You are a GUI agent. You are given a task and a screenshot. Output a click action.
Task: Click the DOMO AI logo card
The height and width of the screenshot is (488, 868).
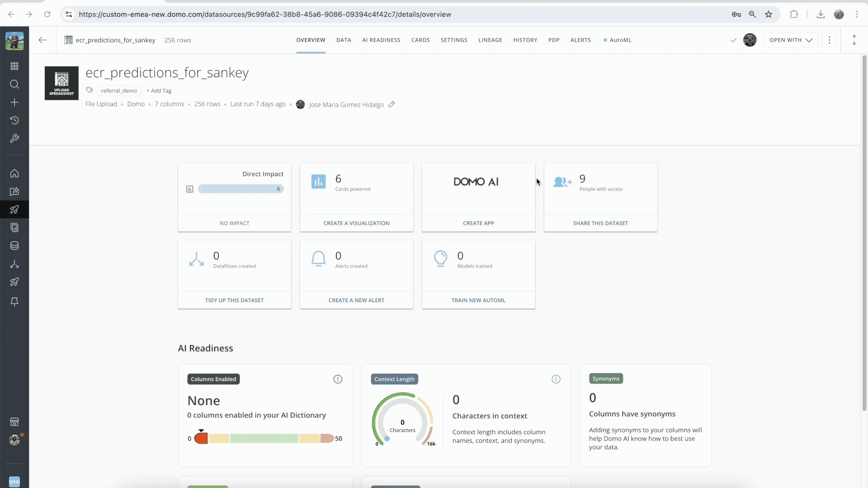476,182
